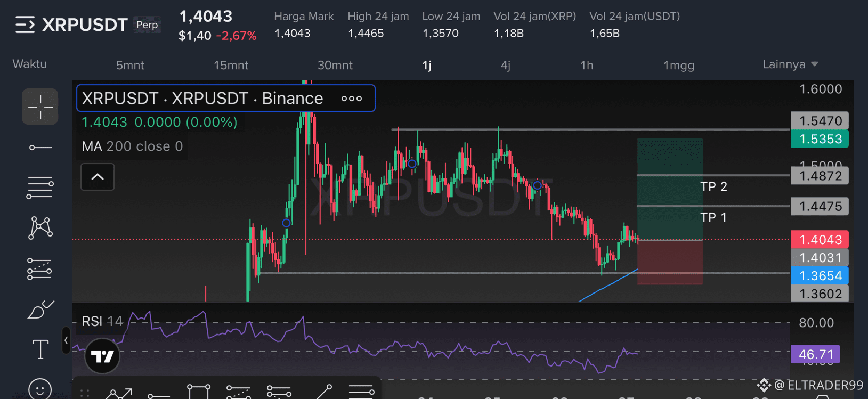Click the Vol 24 jam(XRP) value 1,18B

coord(509,33)
